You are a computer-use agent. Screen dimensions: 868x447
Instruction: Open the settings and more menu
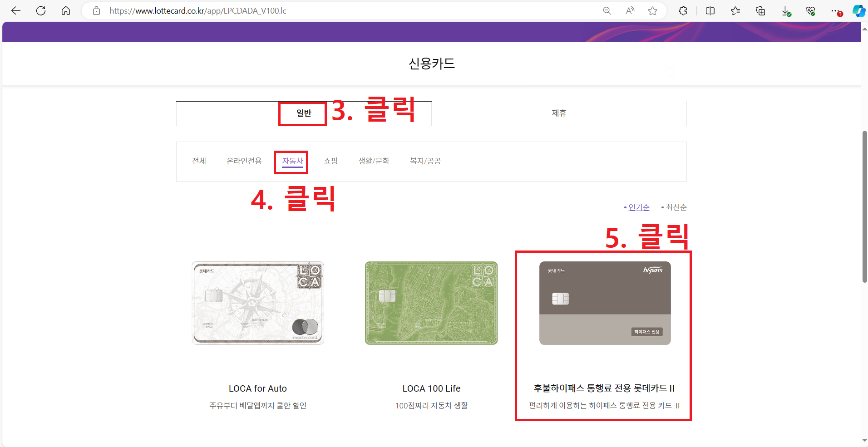tap(836, 11)
